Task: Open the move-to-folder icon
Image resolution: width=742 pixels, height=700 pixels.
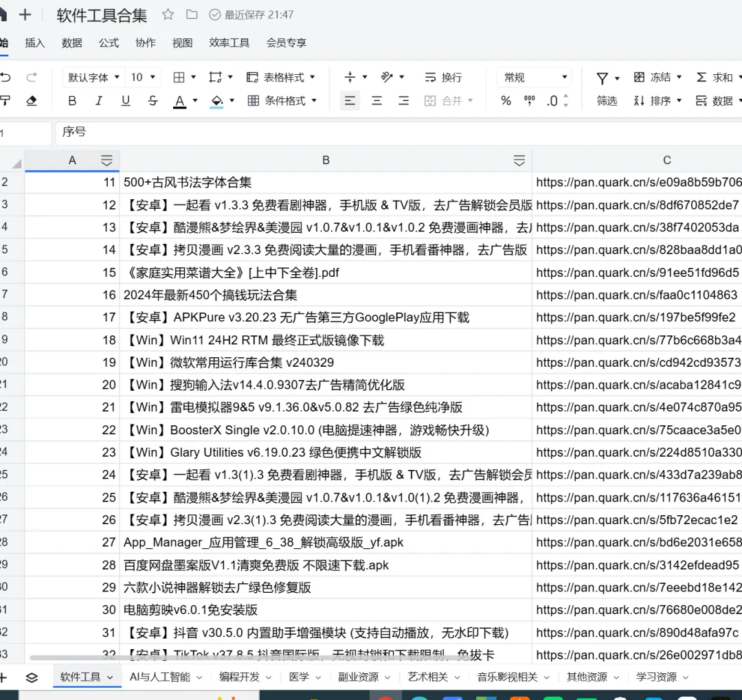Action: pyautogui.click(x=192, y=14)
